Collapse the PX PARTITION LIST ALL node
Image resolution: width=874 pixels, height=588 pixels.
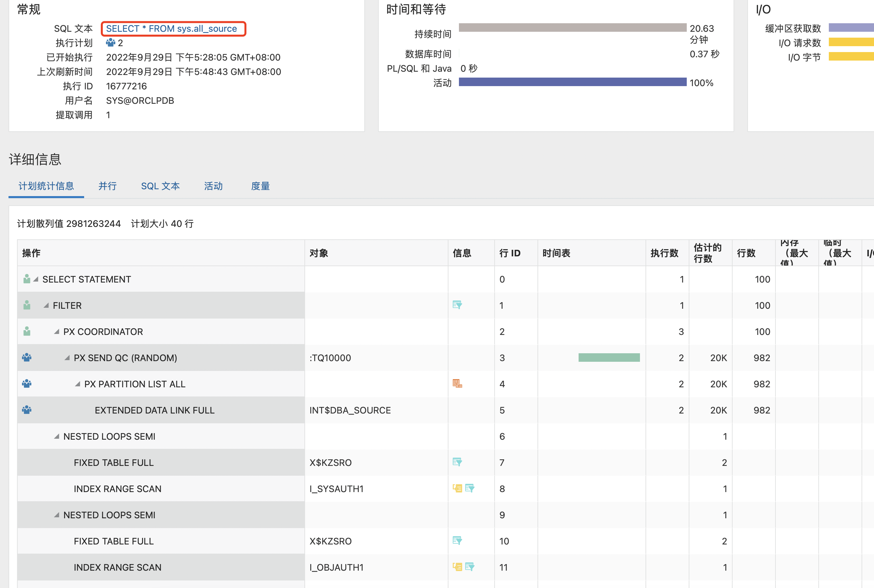point(78,384)
